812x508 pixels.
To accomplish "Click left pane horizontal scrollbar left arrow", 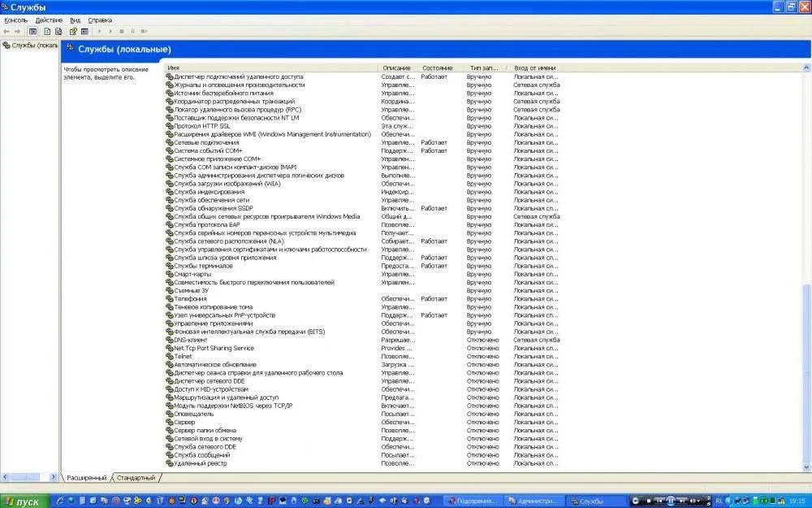I will pyautogui.click(x=5, y=477).
